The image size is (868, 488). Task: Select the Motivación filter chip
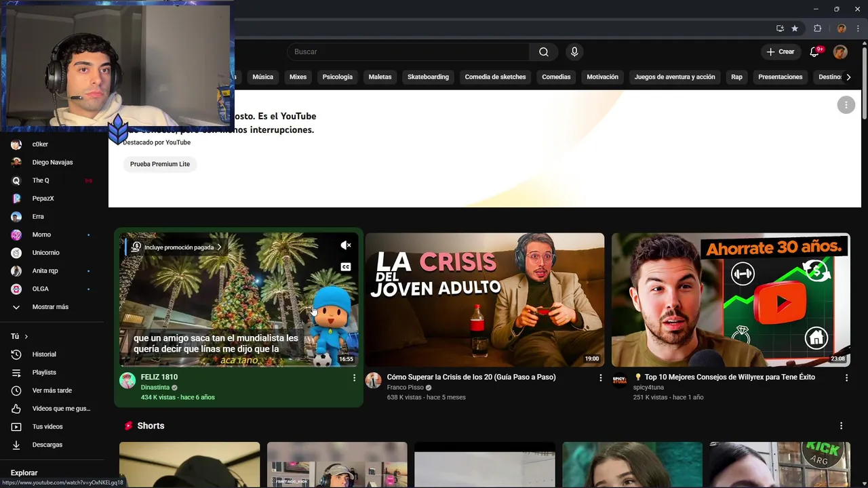coord(602,77)
